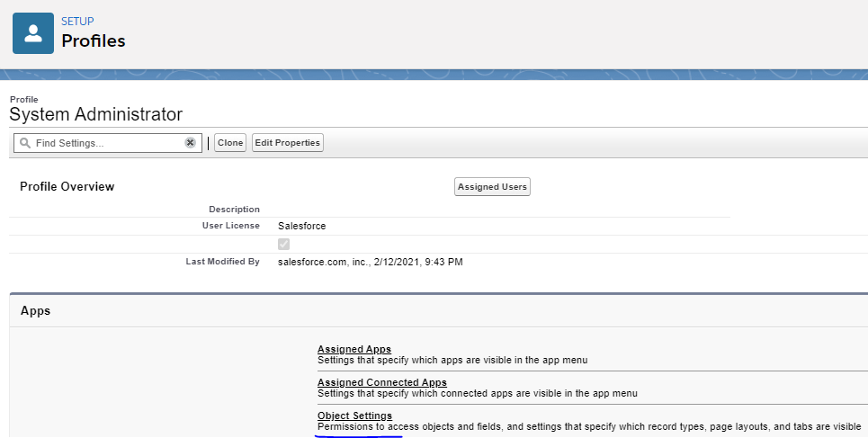The image size is (868, 438).
Task: Click the Salesforce user license value
Action: 302,226
